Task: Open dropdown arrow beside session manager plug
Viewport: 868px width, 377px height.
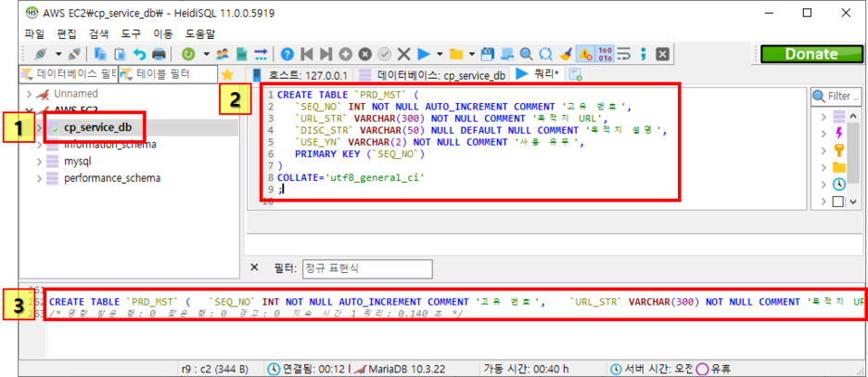Action: [x=57, y=54]
